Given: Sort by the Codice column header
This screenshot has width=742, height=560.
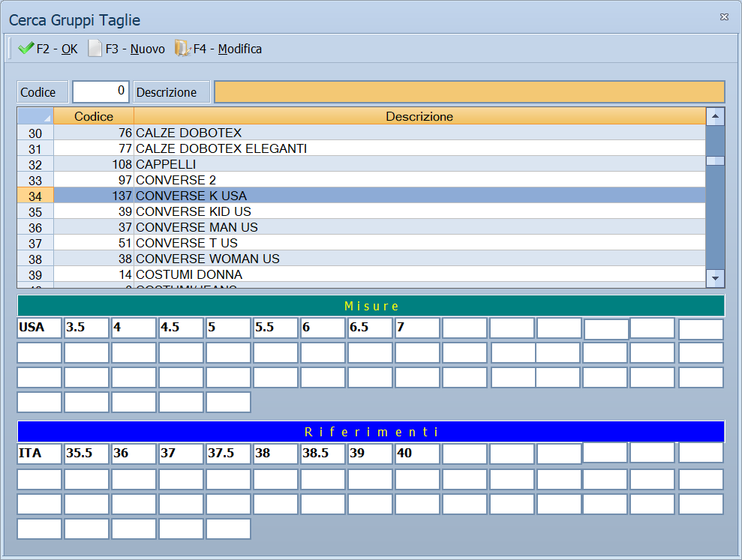Looking at the screenshot, I should [x=94, y=116].
